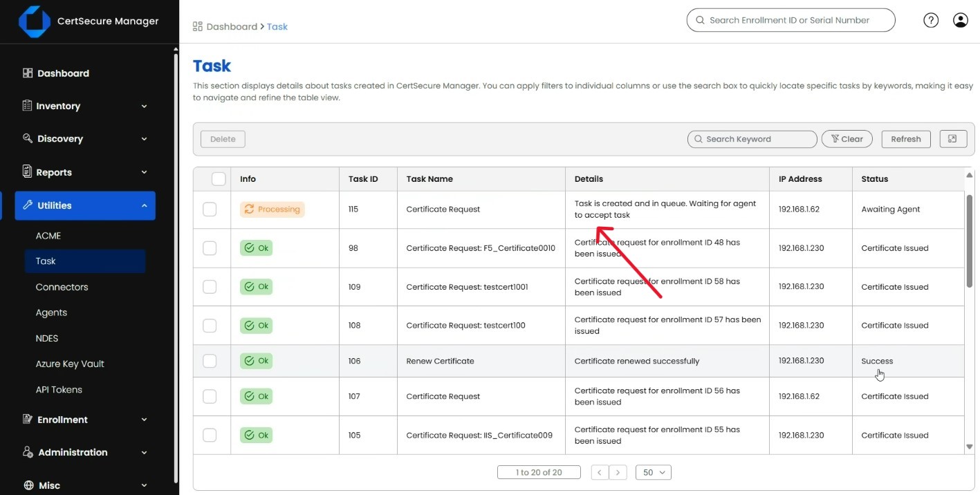Click the table scroll up arrow
This screenshot has height=495, width=980.
click(970, 175)
